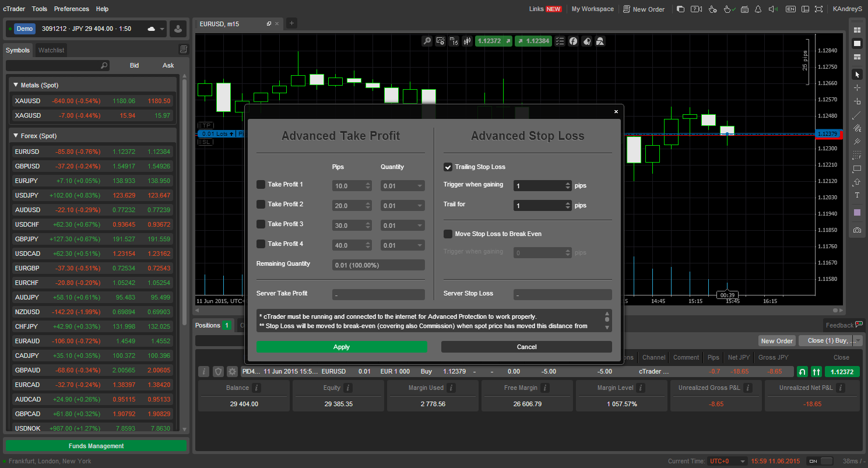The image size is (868, 468).
Task: Open account profile icon beside Demo account
Action: pyautogui.click(x=178, y=29)
